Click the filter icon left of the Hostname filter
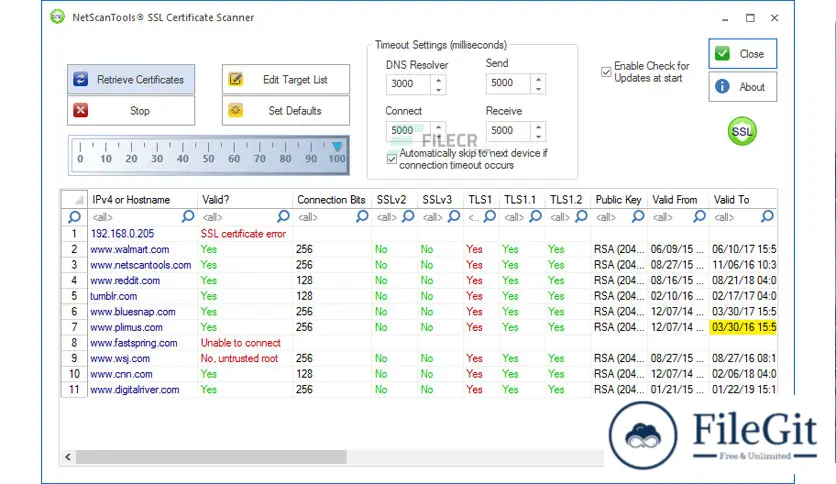 point(75,217)
